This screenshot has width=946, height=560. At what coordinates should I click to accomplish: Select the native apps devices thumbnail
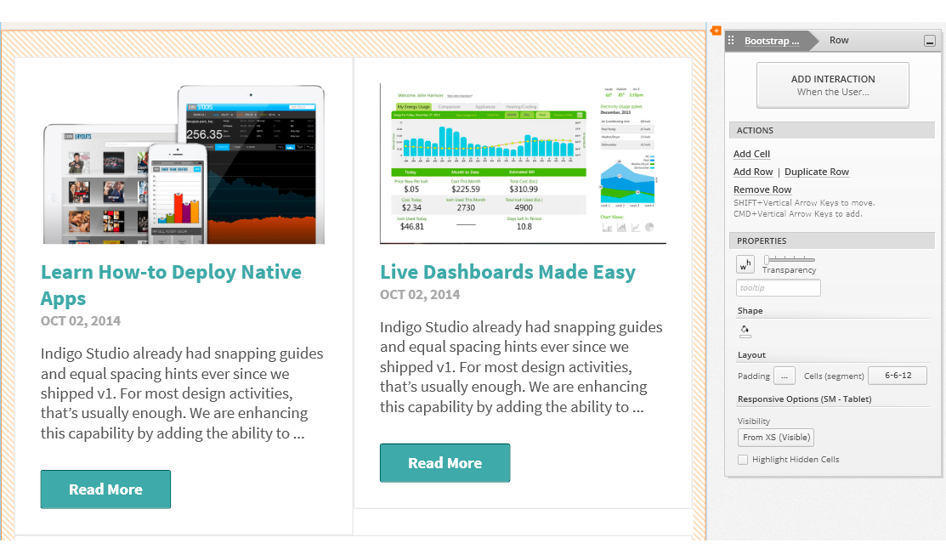click(x=184, y=165)
